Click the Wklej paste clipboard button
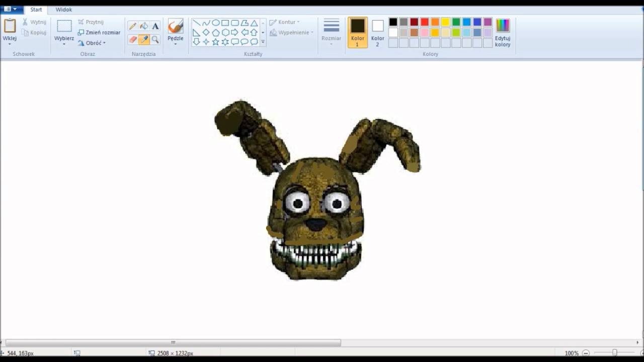This screenshot has width=644, height=362. (10, 29)
